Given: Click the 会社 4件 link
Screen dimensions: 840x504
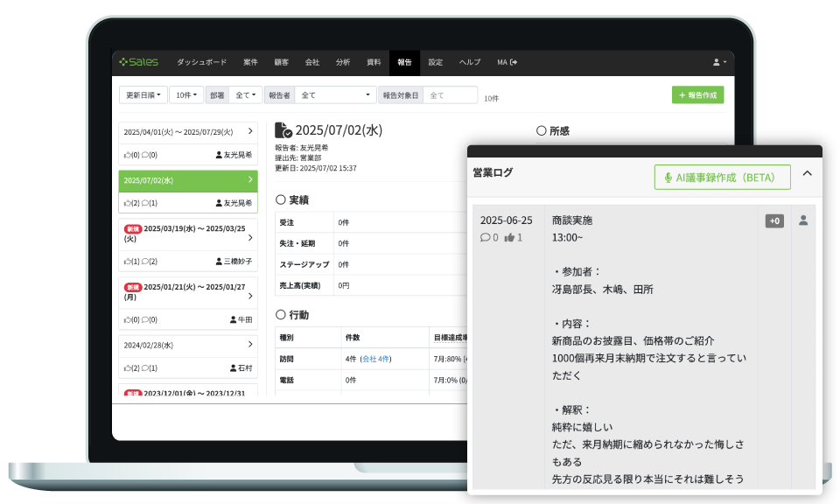Looking at the screenshot, I should 376,359.
